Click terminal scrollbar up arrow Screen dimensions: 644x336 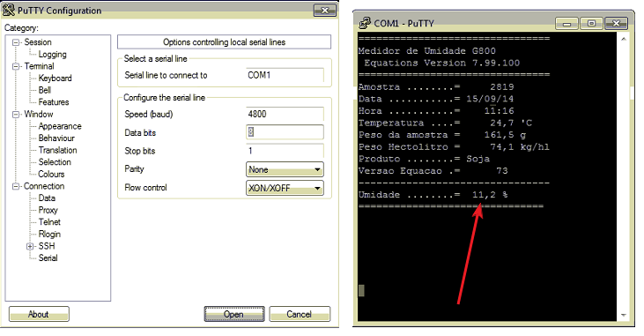click(x=624, y=39)
